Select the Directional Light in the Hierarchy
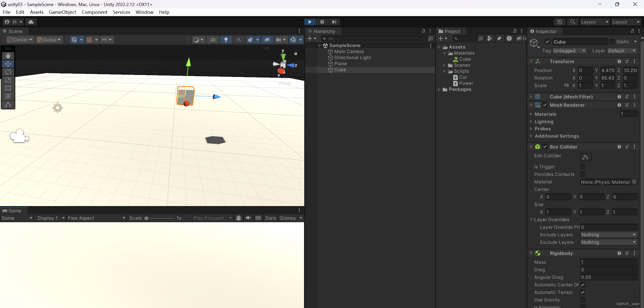The image size is (644, 308). [x=352, y=58]
